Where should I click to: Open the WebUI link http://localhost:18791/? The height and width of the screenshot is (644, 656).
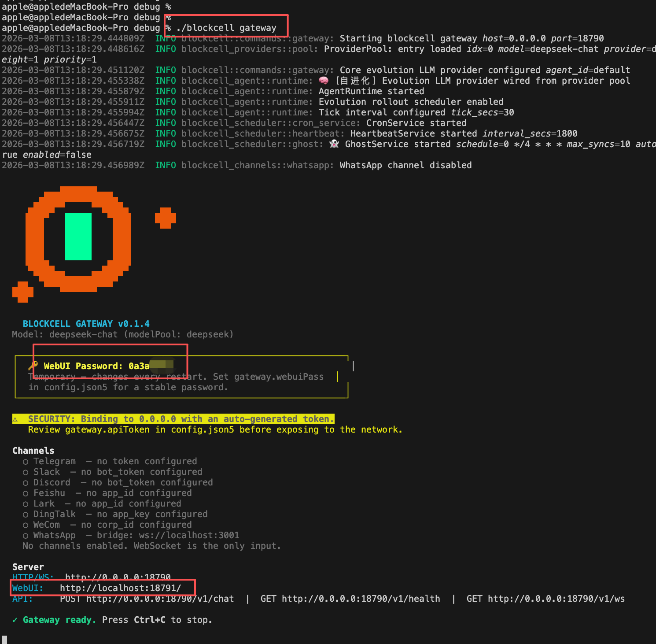point(120,588)
